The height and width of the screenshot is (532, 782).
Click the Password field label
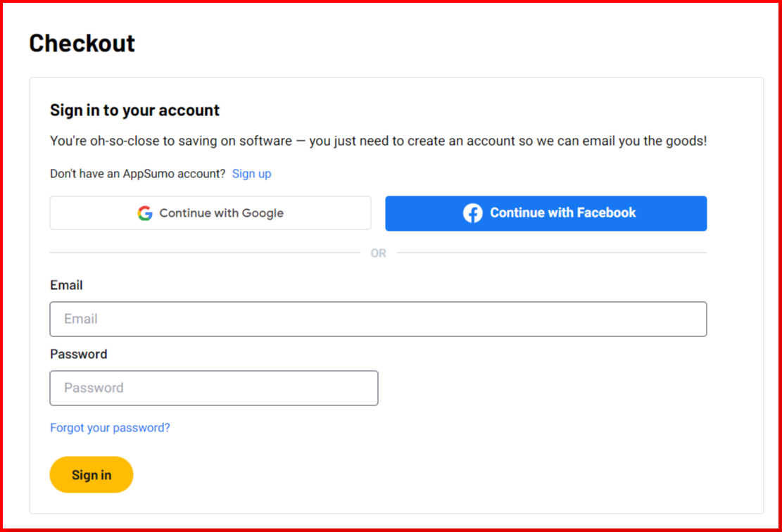pos(78,354)
